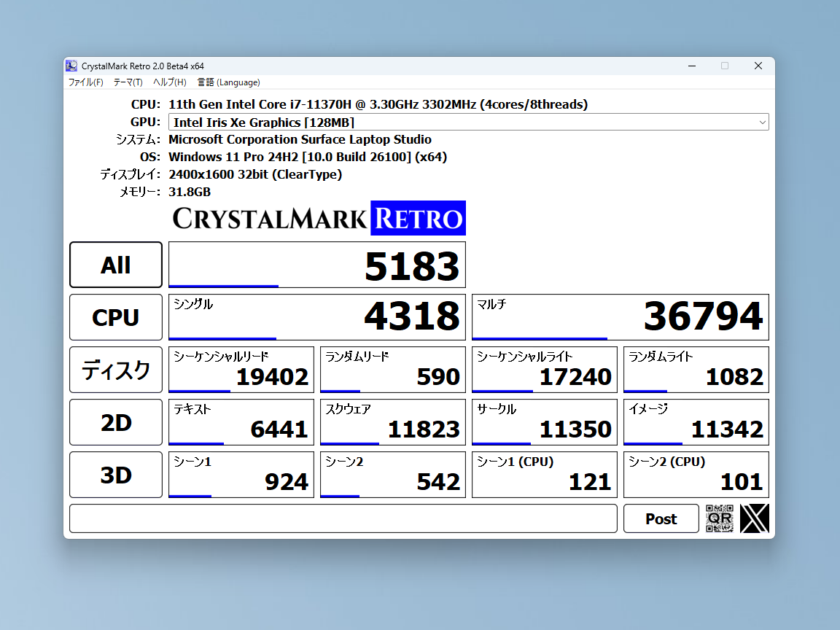
Task: Share benchmark results via the X icon
Action: coord(754,518)
